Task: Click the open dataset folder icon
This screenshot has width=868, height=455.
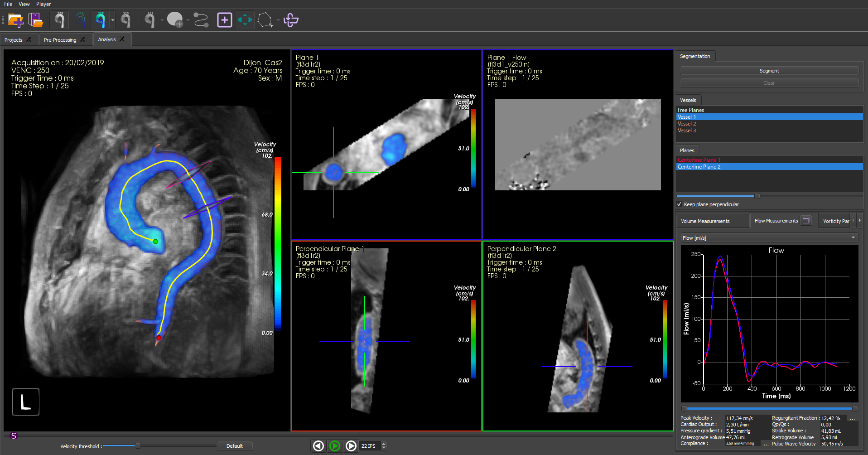Action: point(35,20)
